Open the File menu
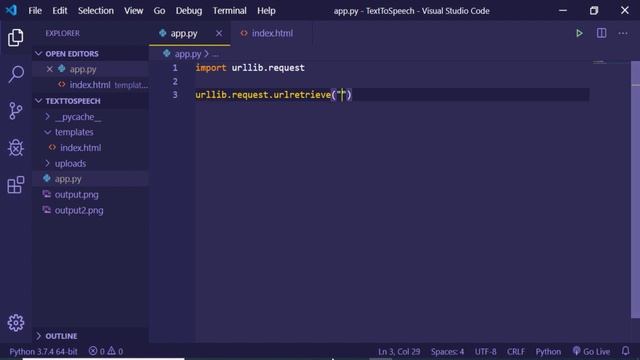This screenshot has height=360, width=640. tap(35, 11)
